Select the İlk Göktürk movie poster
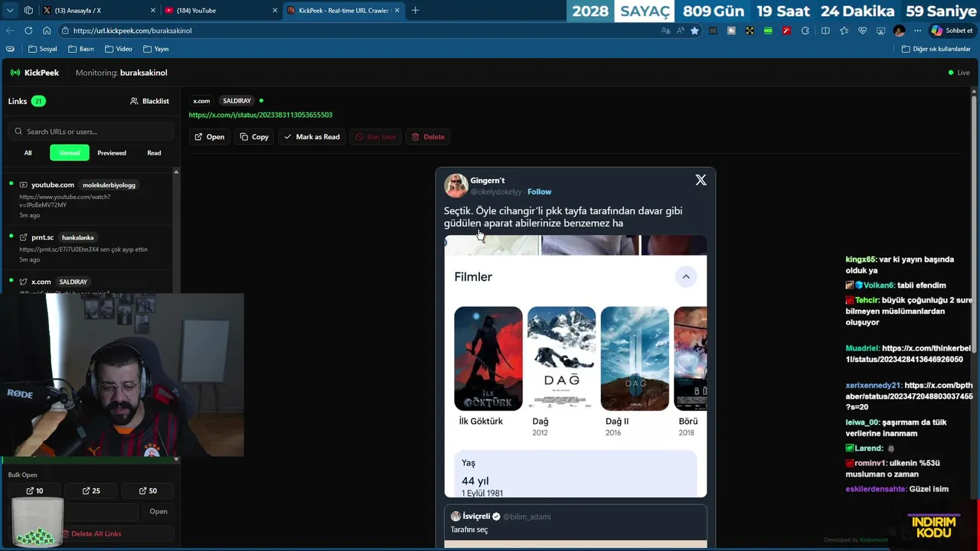This screenshot has width=980, height=551. 488,359
